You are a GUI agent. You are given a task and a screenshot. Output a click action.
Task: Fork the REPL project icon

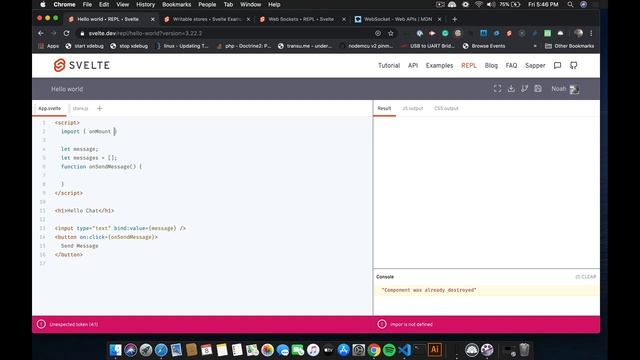point(524,89)
